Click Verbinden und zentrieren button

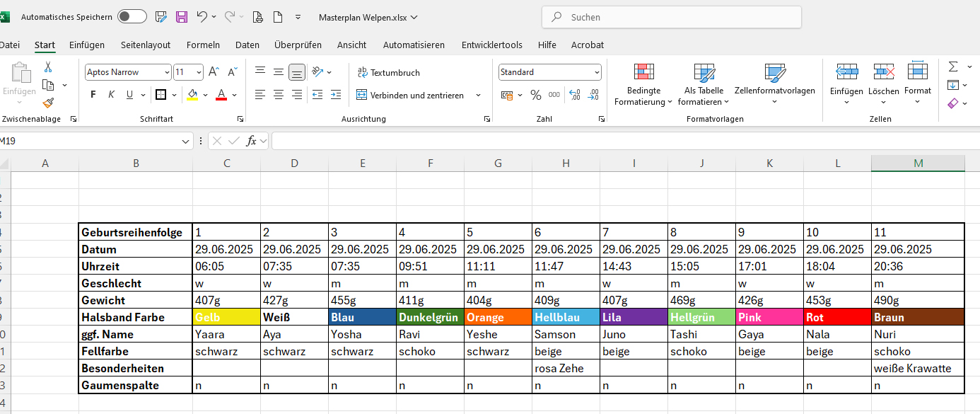point(410,95)
